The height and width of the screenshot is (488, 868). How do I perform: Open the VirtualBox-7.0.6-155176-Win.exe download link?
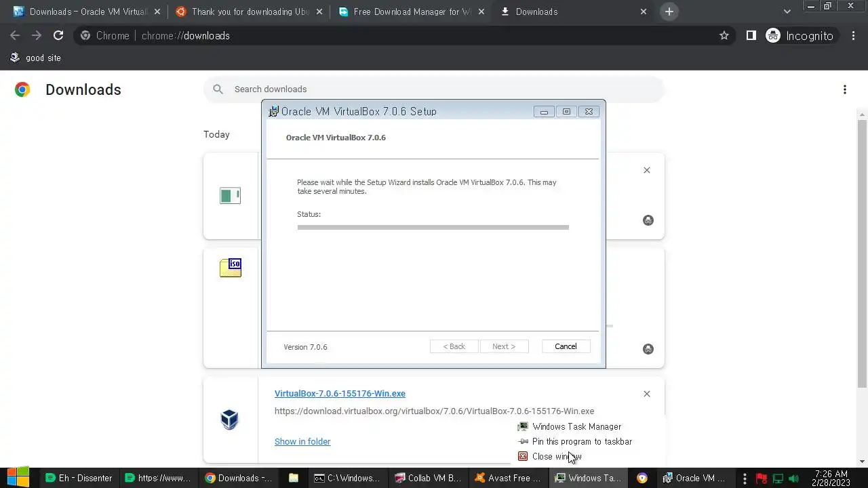click(x=340, y=393)
